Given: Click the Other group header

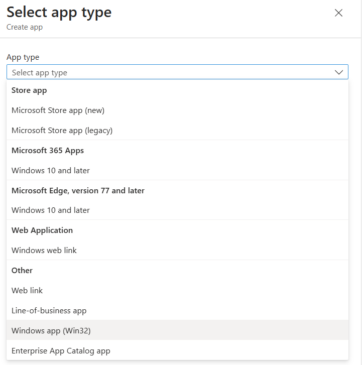Looking at the screenshot, I should tap(22, 270).
